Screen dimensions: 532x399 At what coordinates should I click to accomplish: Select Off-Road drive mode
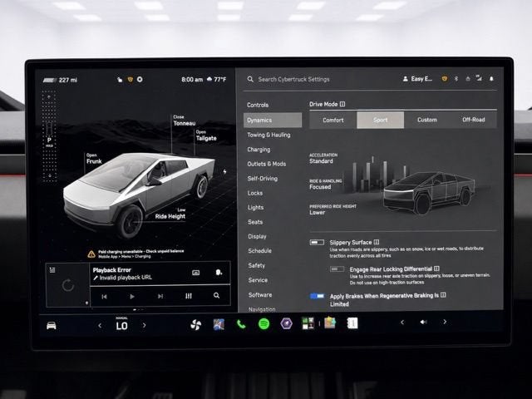(474, 120)
